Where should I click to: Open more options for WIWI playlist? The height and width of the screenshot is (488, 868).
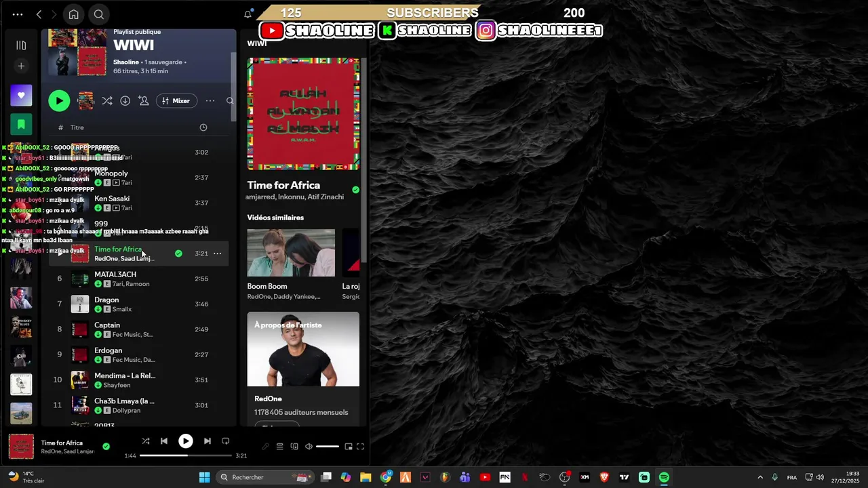(x=210, y=101)
